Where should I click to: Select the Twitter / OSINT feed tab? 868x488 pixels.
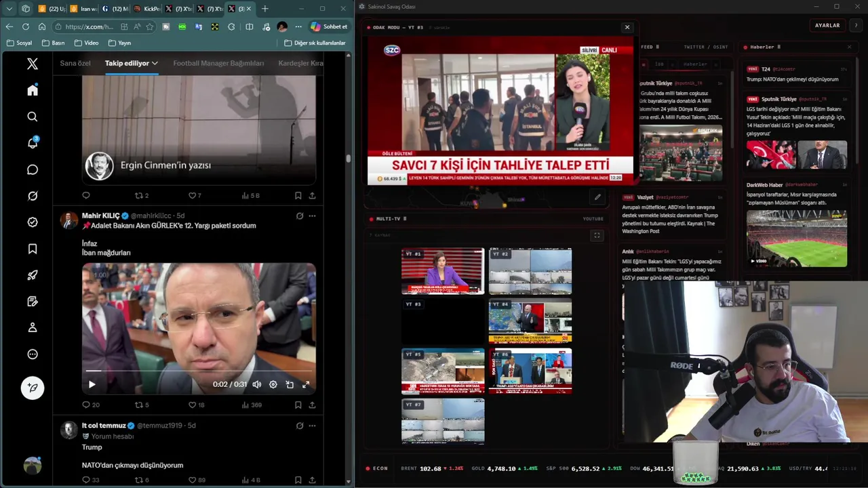coord(705,47)
